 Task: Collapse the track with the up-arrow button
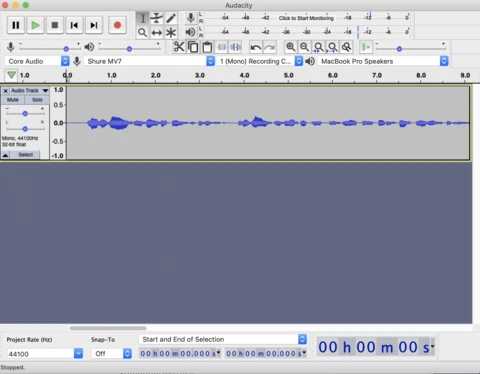click(x=6, y=155)
